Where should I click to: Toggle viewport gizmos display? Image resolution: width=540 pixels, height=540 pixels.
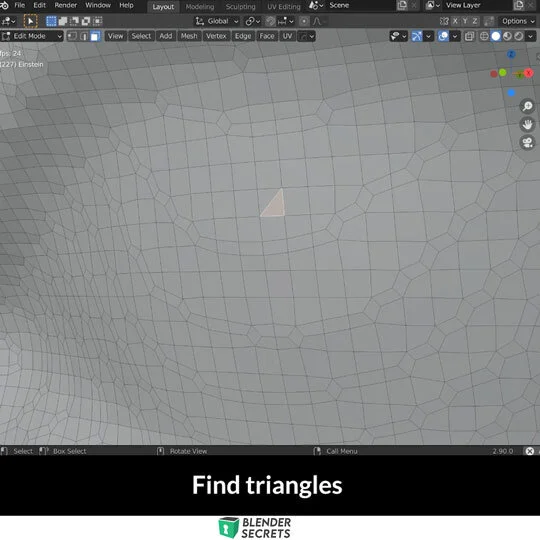(x=417, y=36)
